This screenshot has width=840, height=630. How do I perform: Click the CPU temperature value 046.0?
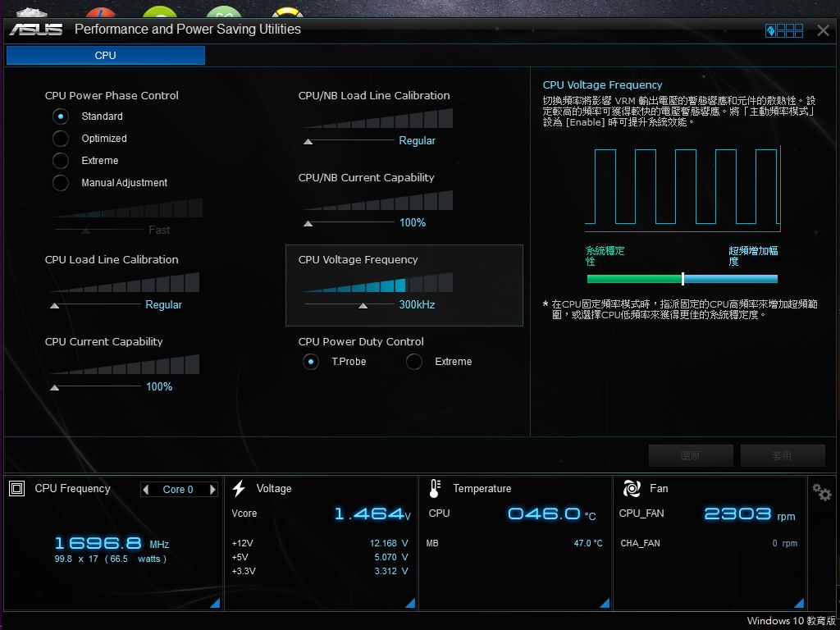tap(552, 514)
